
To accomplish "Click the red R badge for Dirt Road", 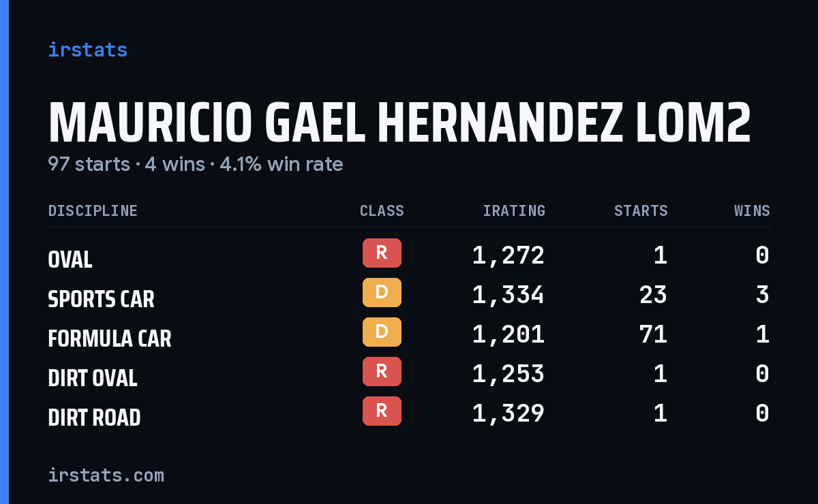I will click(x=382, y=411).
